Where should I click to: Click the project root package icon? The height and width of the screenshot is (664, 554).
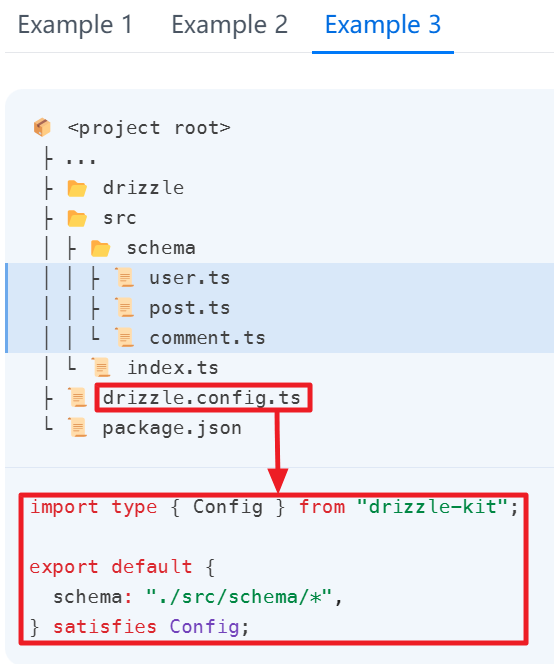(42, 127)
